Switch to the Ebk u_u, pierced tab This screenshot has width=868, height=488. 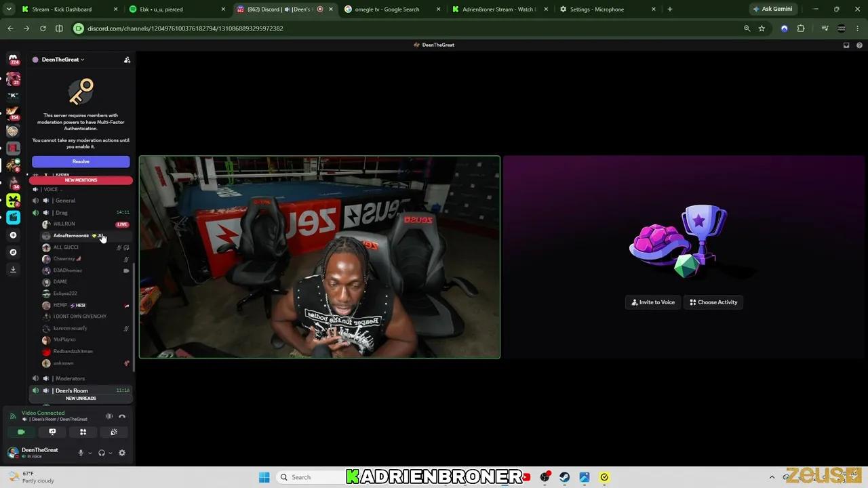pyautogui.click(x=177, y=9)
